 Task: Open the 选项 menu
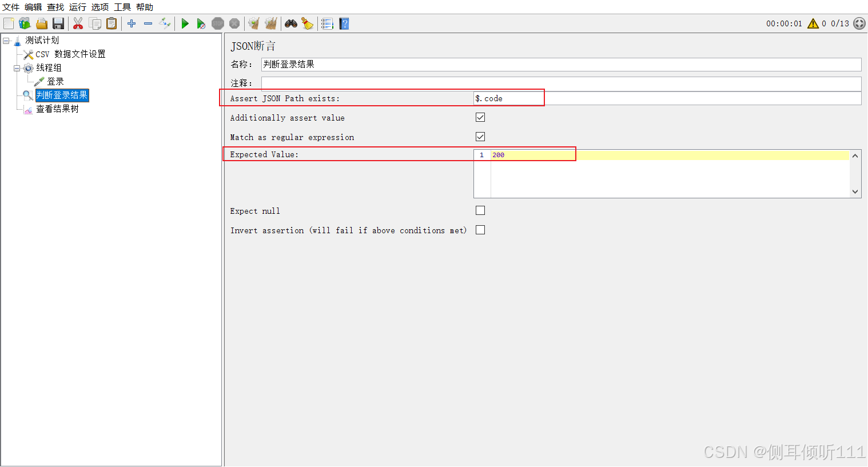[100, 7]
